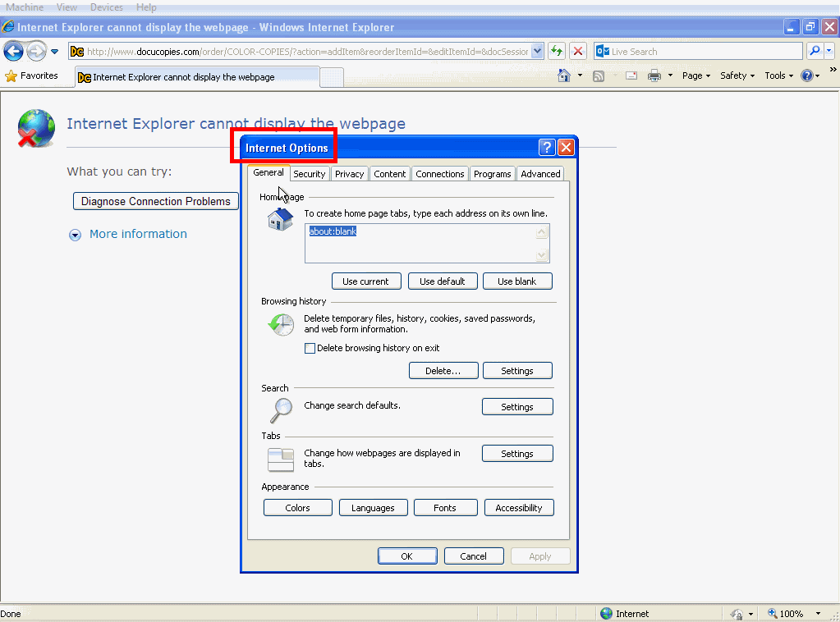840x622 pixels.
Task: Expand the address bar history dropdown
Action: 538,52
